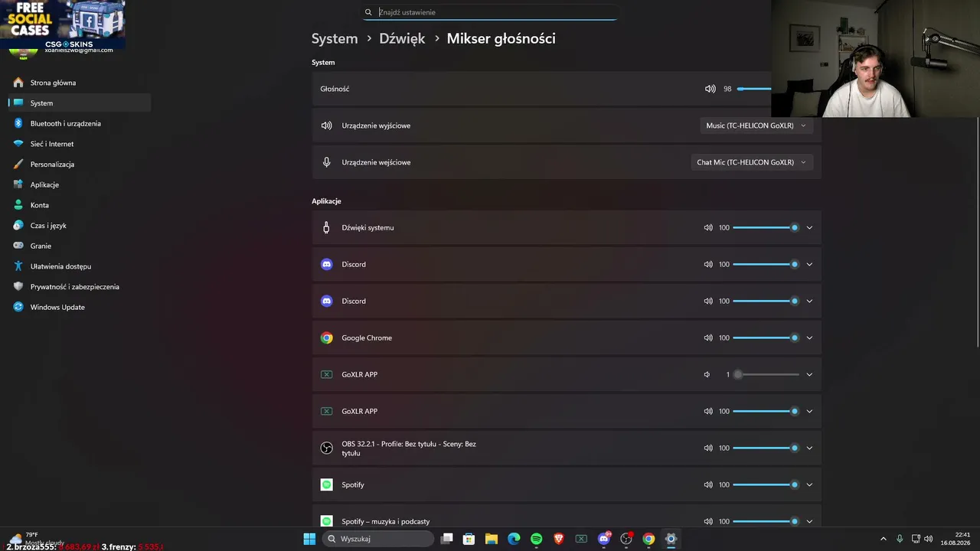
Task: Go back to Dźwięk in the breadcrumb
Action: click(402, 38)
